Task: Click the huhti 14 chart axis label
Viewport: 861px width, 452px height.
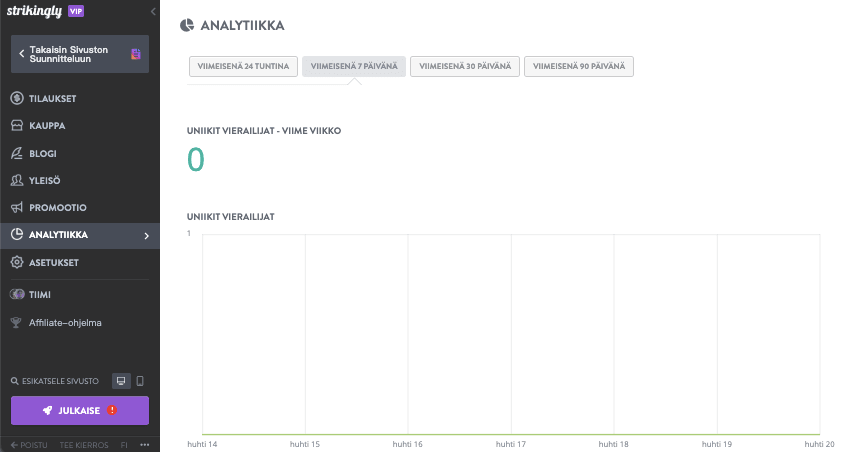Action: [202, 444]
